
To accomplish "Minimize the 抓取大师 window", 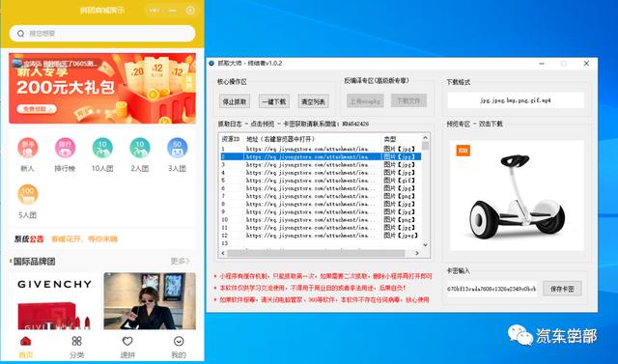I will click(542, 64).
